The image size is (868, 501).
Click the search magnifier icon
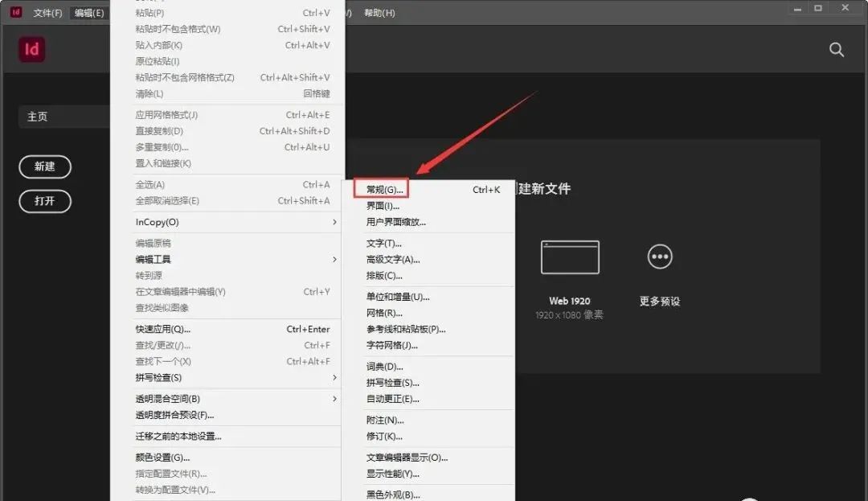click(836, 50)
